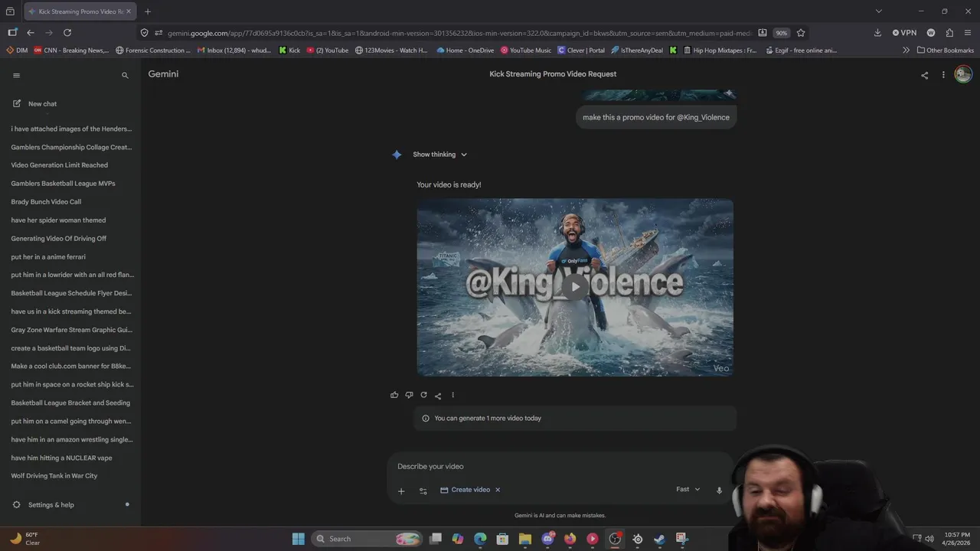Open Generating Video Of Driving Off chat
The height and width of the screenshot is (551, 980).
point(58,239)
